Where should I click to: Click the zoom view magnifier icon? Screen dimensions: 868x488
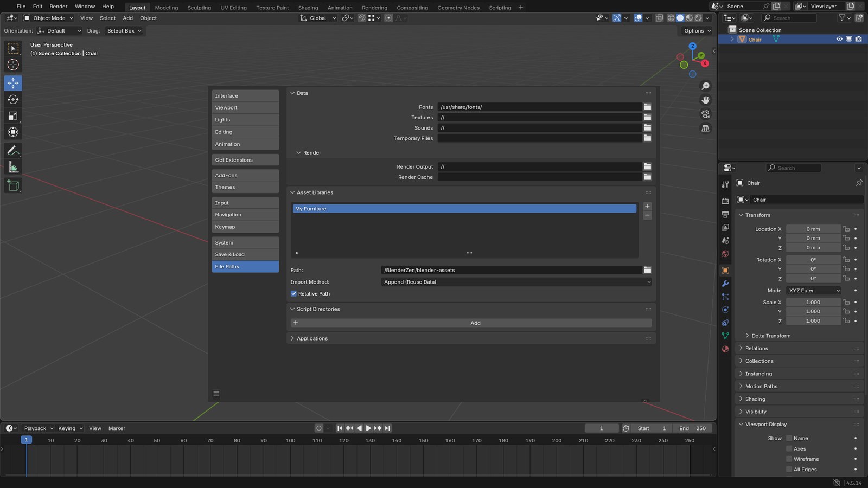705,86
